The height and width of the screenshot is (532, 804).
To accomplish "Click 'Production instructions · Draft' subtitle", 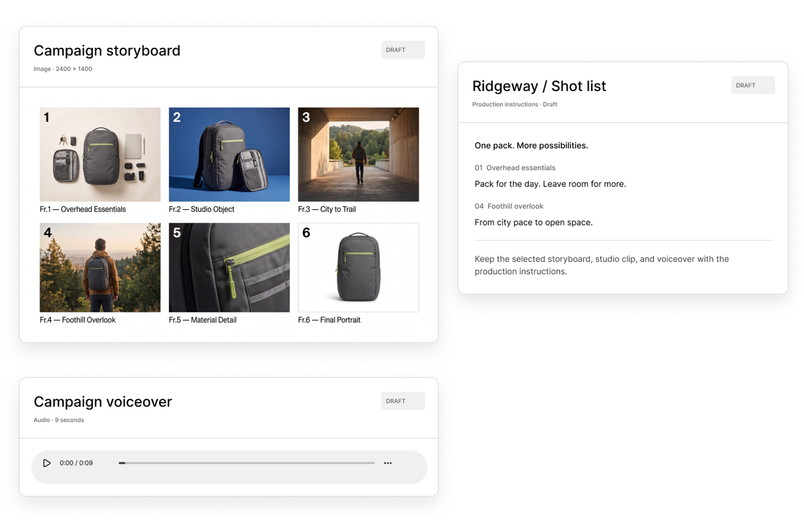I will point(514,104).
